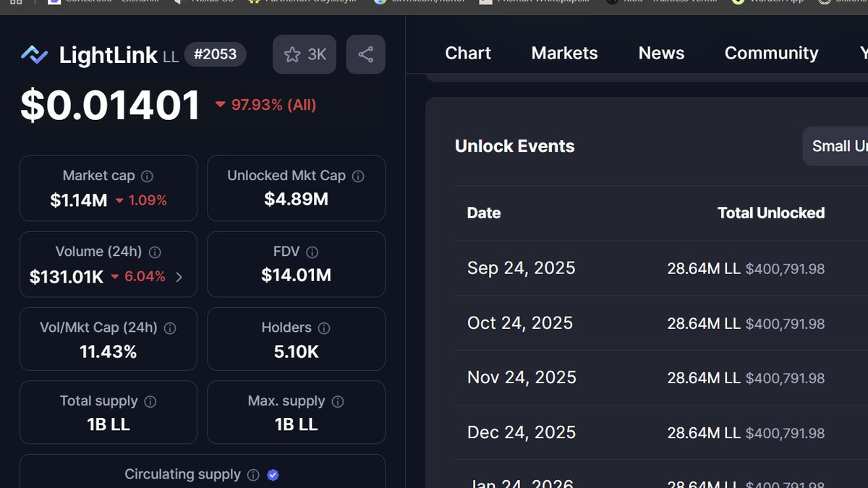Image resolution: width=868 pixels, height=488 pixels.
Task: Expand the Volume (24h) details chevron
Action: pyautogui.click(x=179, y=276)
